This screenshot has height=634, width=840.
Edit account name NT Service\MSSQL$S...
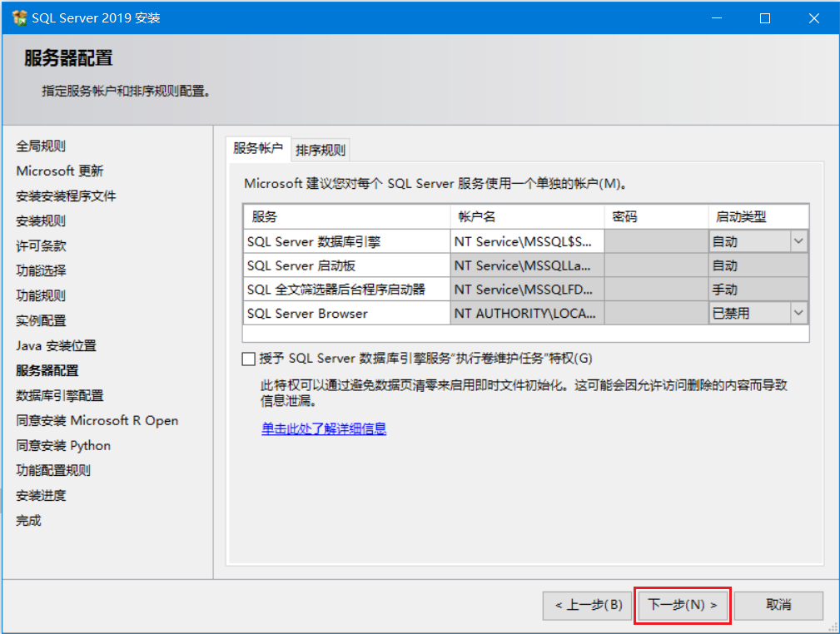527,241
